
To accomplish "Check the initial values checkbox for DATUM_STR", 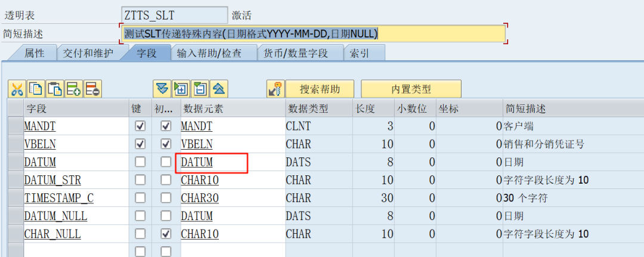I will pyautogui.click(x=166, y=180).
